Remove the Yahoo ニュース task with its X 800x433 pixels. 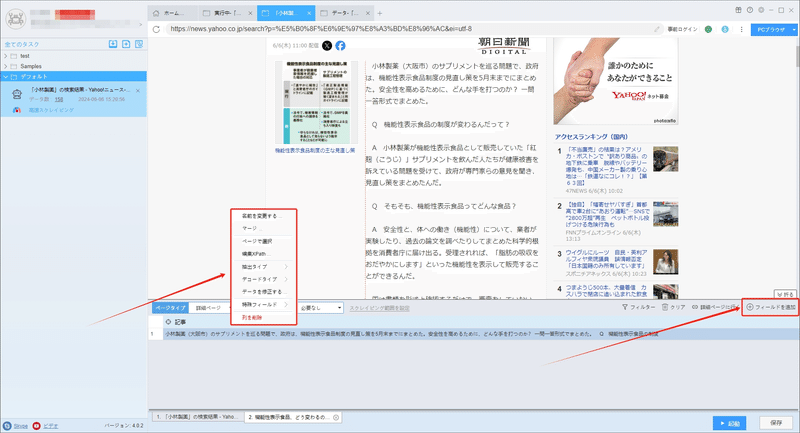click(x=138, y=90)
